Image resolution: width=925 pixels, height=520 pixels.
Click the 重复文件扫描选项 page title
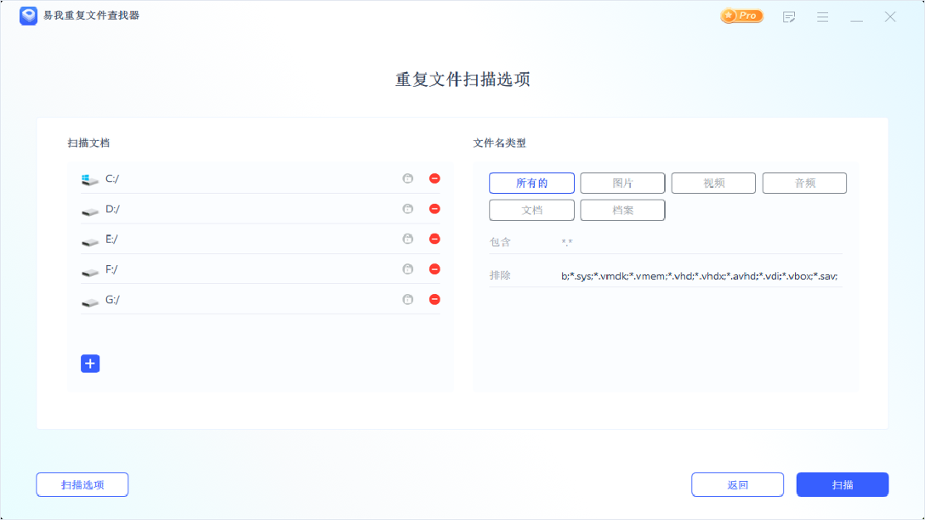pyautogui.click(x=462, y=79)
